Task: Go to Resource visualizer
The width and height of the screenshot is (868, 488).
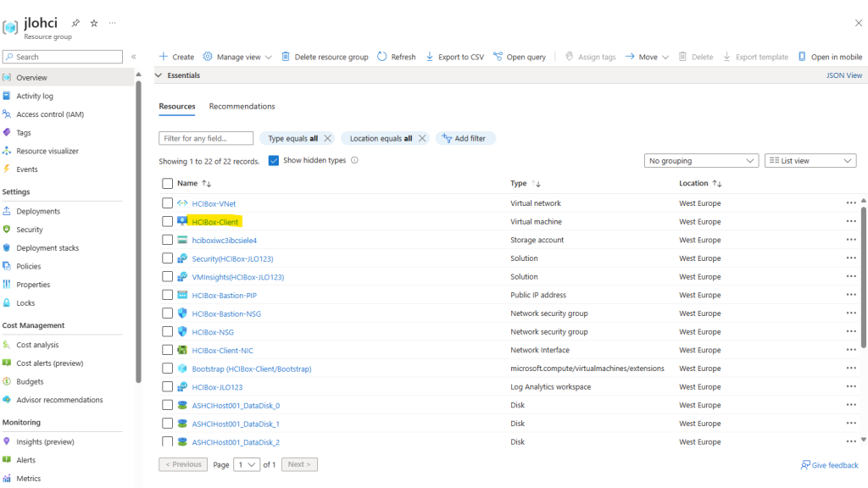Action: [x=47, y=151]
